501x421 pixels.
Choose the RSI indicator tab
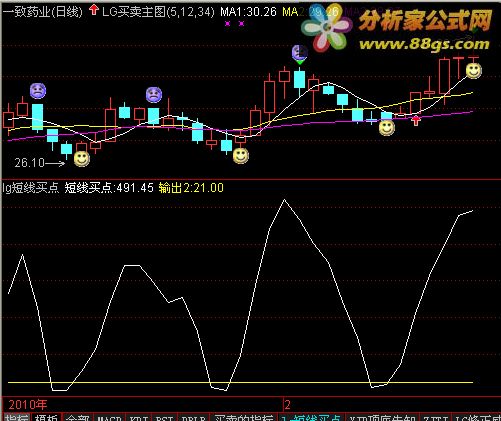click(165, 417)
